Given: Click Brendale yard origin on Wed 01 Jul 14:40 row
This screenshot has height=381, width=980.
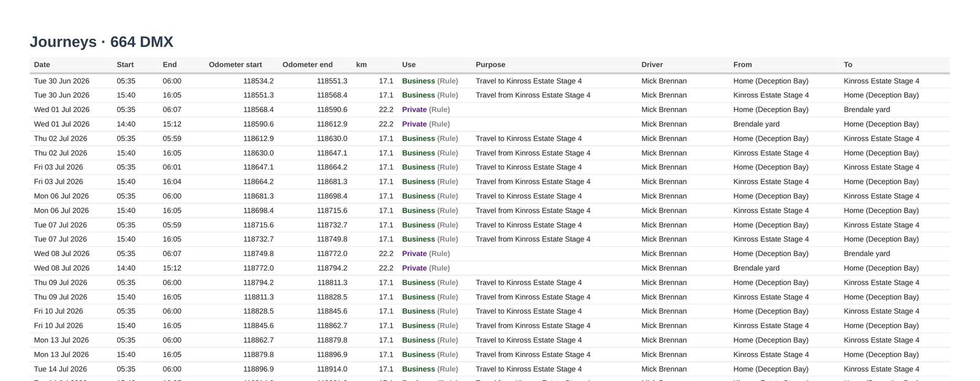Looking at the screenshot, I should pos(756,124).
